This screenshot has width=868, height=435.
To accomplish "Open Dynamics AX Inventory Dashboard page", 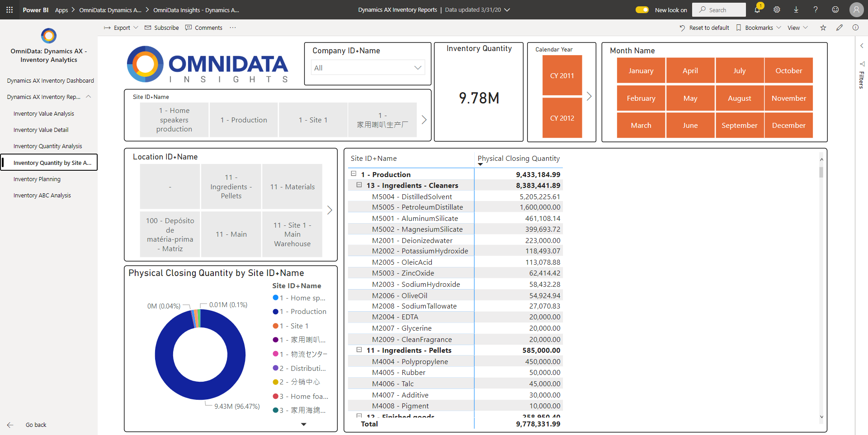I will coord(50,80).
